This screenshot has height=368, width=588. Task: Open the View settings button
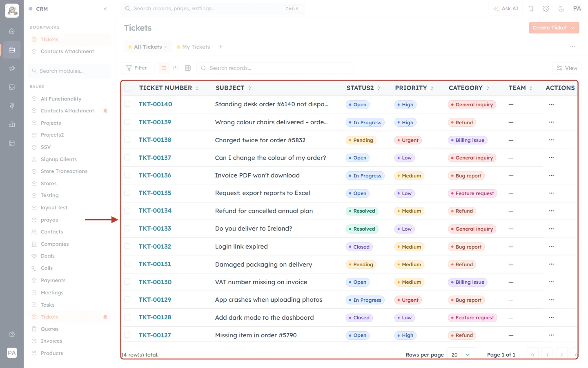(x=567, y=68)
